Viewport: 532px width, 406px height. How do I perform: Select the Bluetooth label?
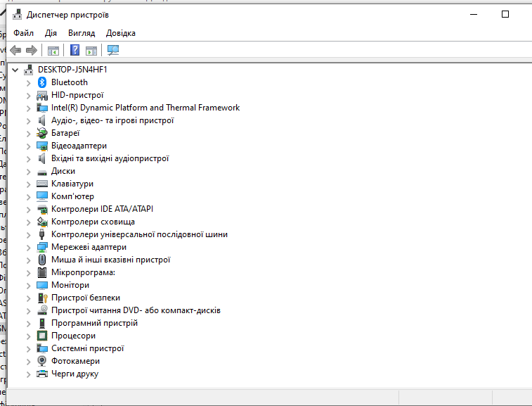coord(69,82)
